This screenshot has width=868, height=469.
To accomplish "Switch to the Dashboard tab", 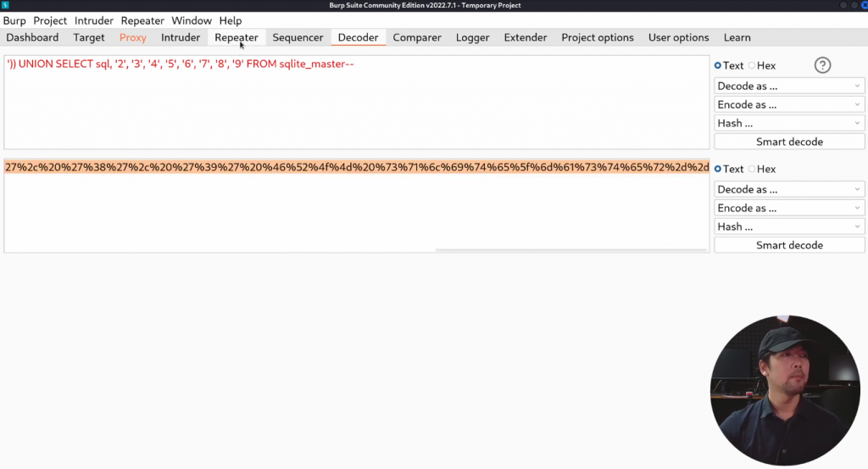I will 32,37.
